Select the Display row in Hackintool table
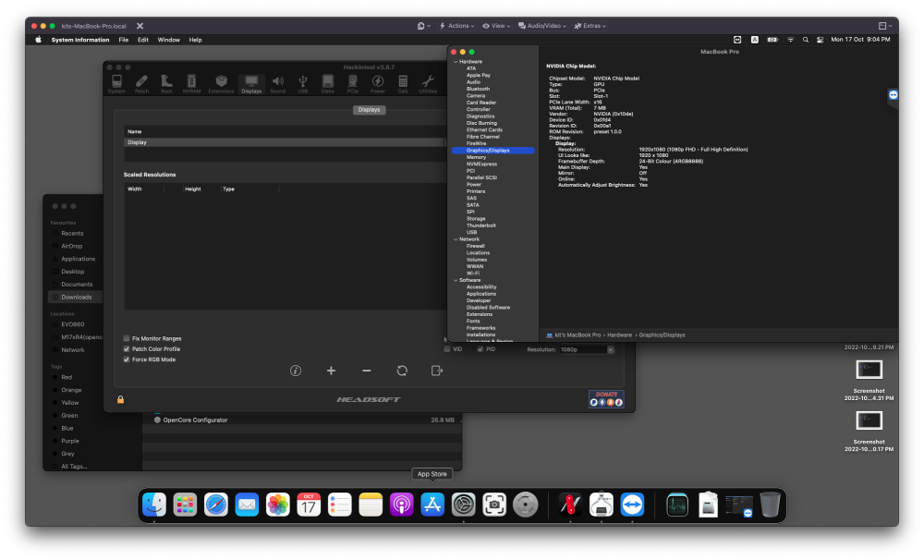This screenshot has width=924, height=560. 284,142
